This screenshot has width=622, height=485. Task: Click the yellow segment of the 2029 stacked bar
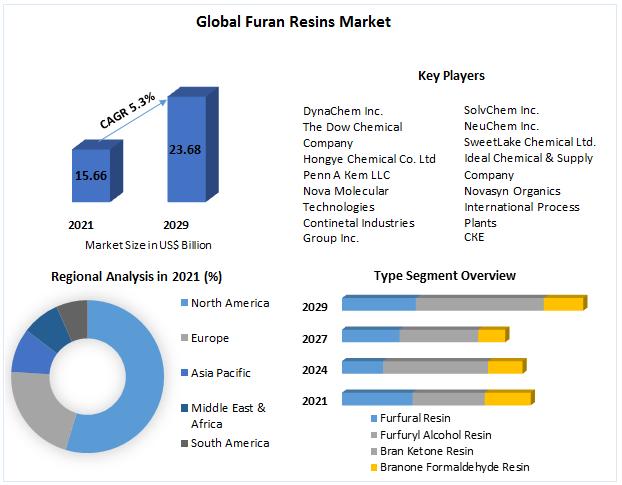(565, 303)
